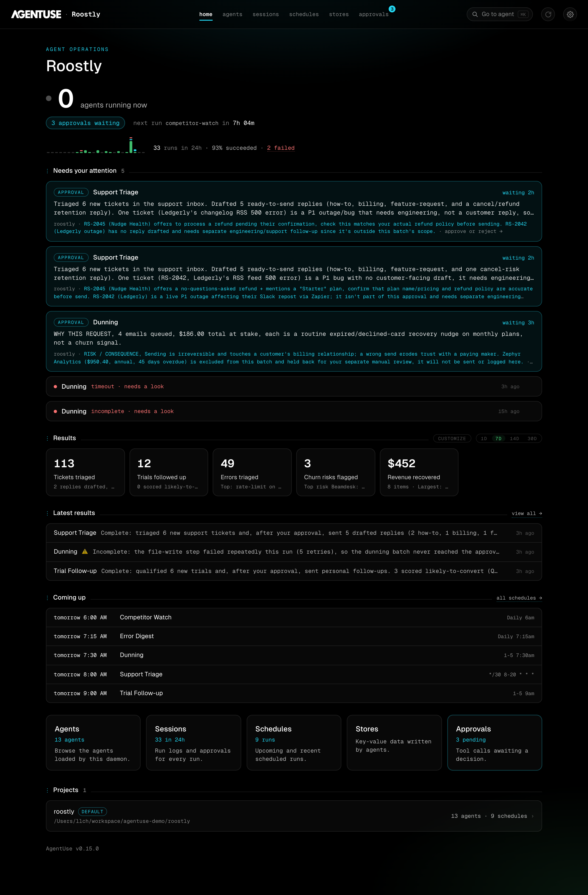Screen dimensions: 588x895
Task: Click the AgentUse logo
Action: [x=36, y=14]
